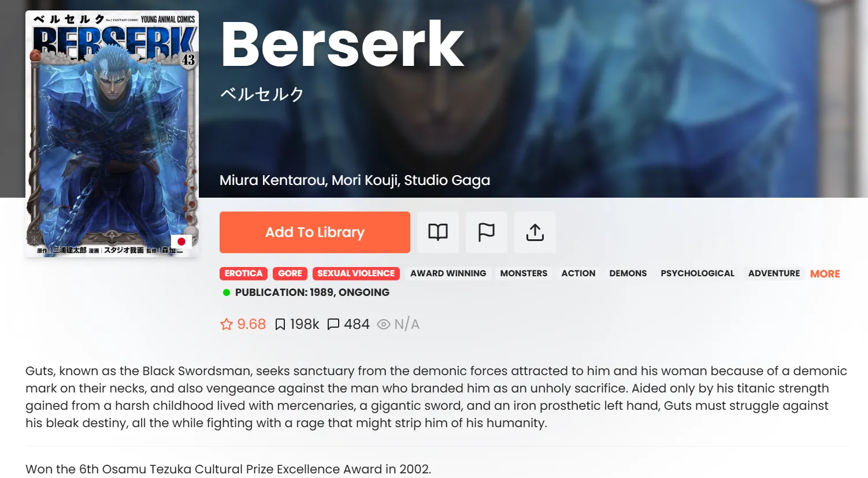
Task: Click the green publication status dot
Action: pyautogui.click(x=227, y=292)
